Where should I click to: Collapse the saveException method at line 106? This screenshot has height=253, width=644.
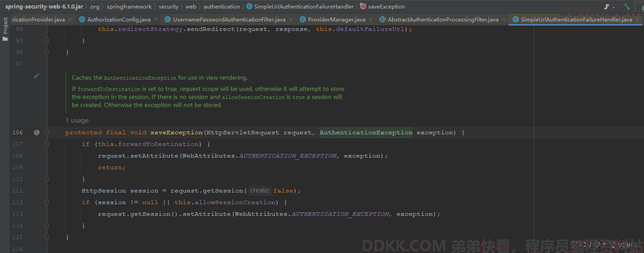47,133
